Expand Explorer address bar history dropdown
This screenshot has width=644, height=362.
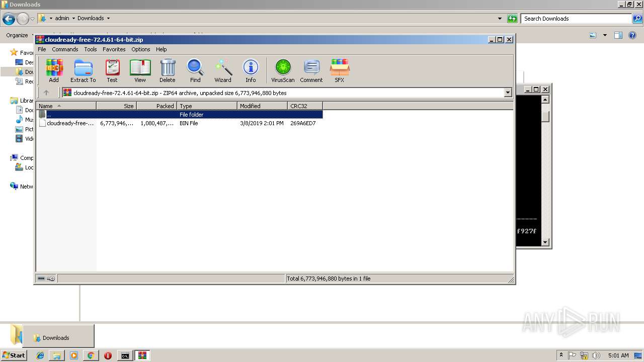[500, 19]
